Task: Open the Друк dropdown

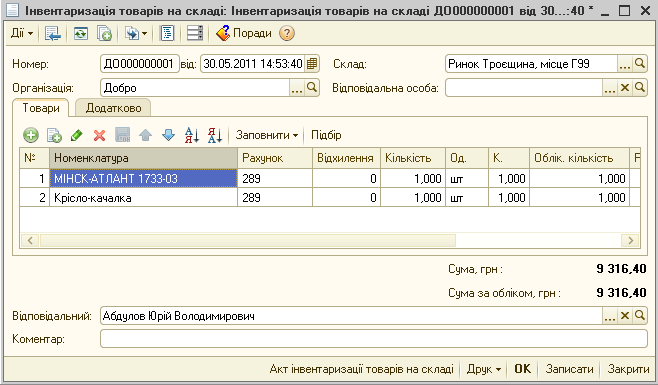Action: [484, 369]
